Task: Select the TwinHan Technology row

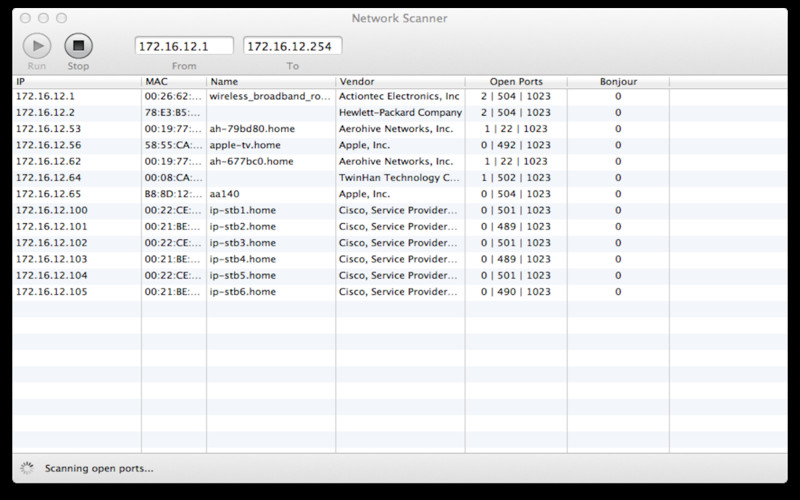Action: pyautogui.click(x=399, y=178)
